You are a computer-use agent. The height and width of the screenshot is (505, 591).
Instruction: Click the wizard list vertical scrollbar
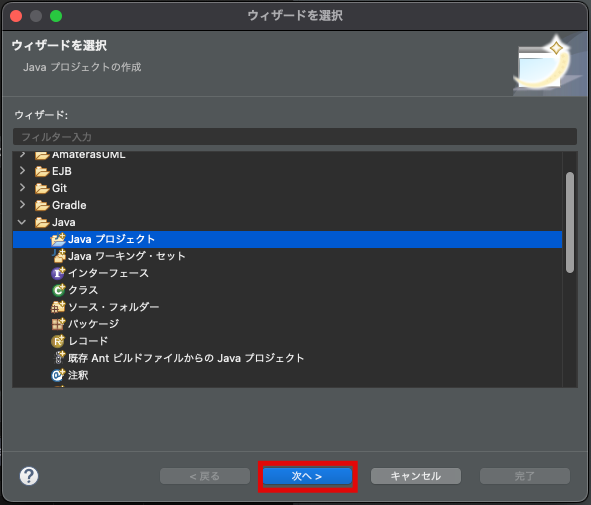pos(570,222)
